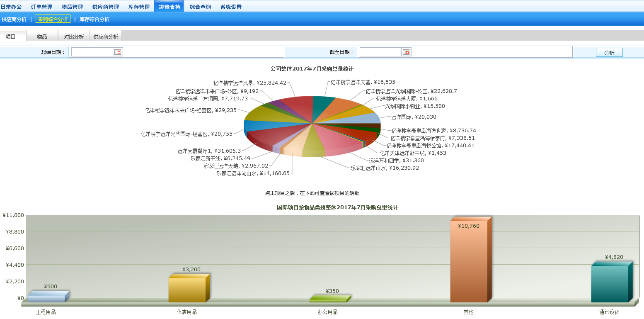This screenshot has width=644, height=319.
Task: Click pie label 亿洋楼宇秦皇岛海逸世家, ¥8,736.74
Action: (434, 131)
